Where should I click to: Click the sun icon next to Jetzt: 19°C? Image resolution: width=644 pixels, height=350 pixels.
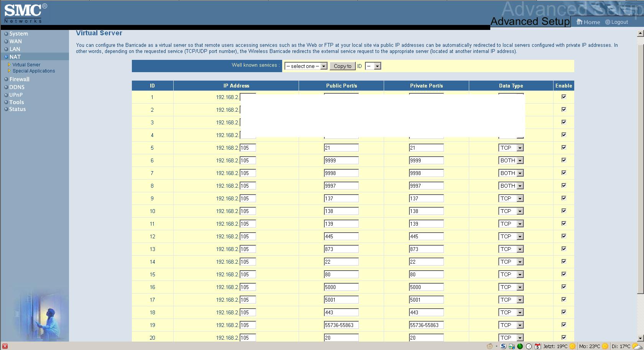(573, 346)
